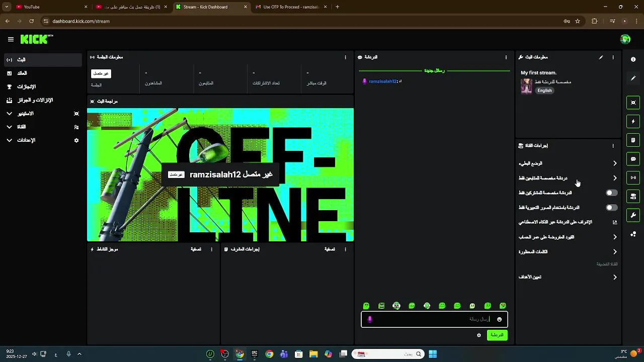Toggle the chat bubble widget icon in right strip
Viewport: 644px width, 362px height.
tap(633, 159)
